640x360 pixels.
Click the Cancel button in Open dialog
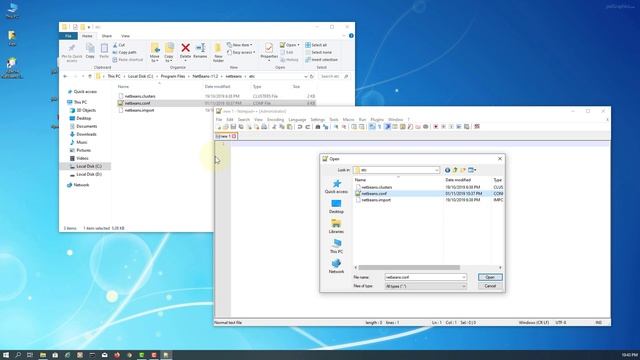pos(490,286)
